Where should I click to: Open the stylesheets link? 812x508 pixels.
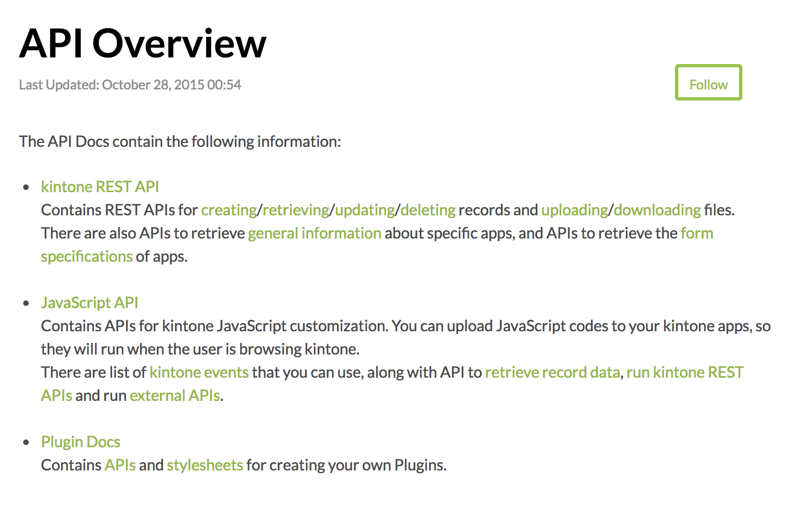[205, 465]
